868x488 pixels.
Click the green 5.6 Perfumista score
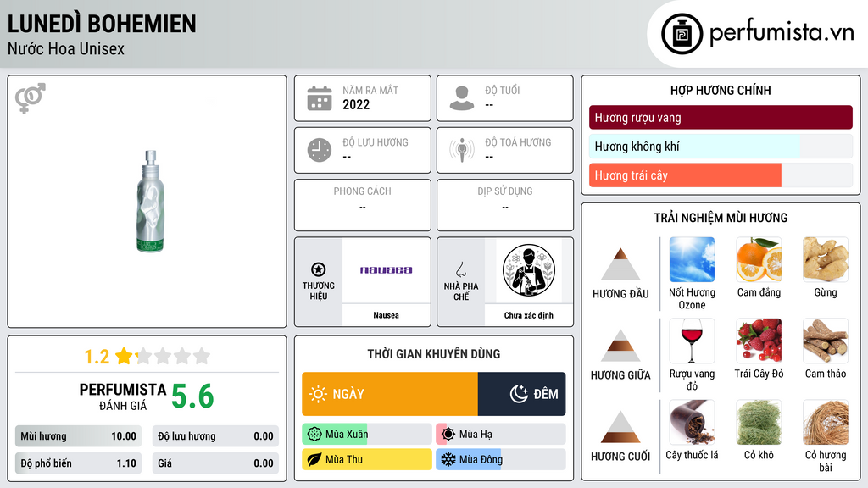point(192,396)
